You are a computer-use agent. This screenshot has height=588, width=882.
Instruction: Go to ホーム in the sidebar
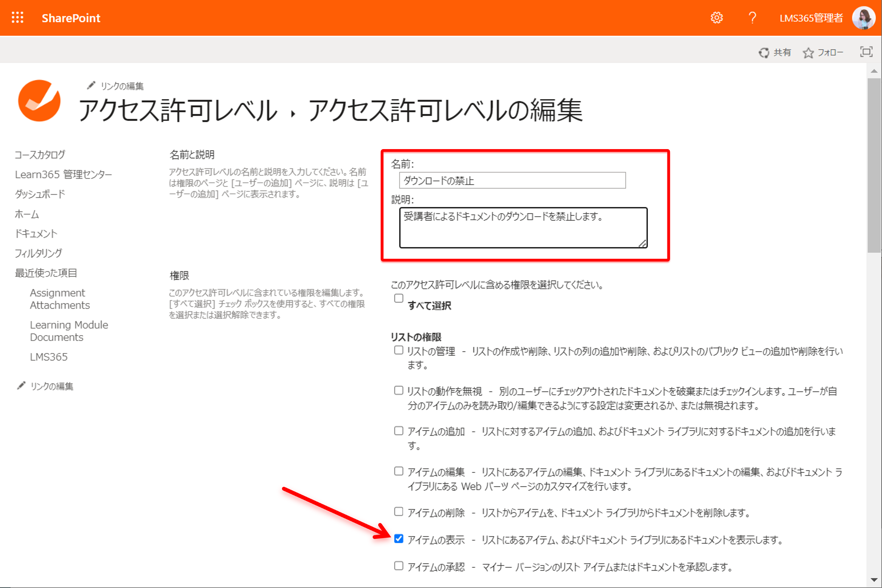click(x=27, y=214)
